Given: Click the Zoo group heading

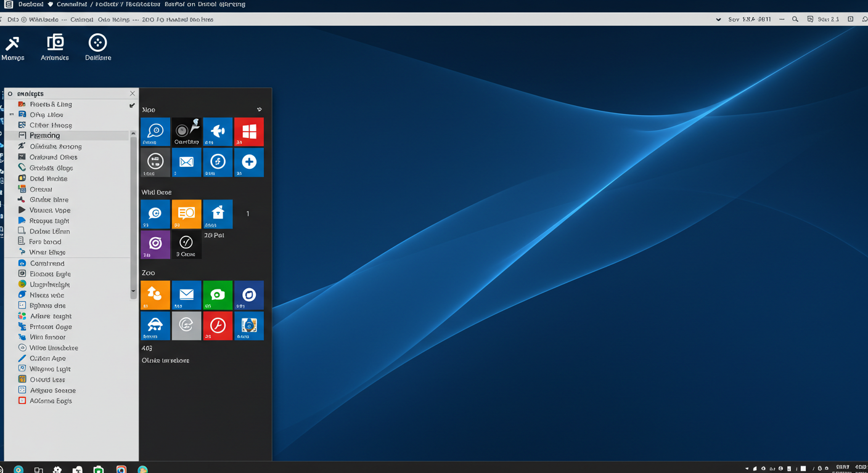Looking at the screenshot, I should coord(148,273).
